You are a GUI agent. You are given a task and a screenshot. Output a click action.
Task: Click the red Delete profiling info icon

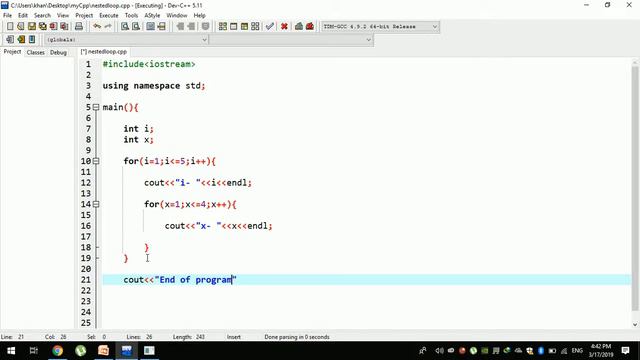(x=310, y=27)
